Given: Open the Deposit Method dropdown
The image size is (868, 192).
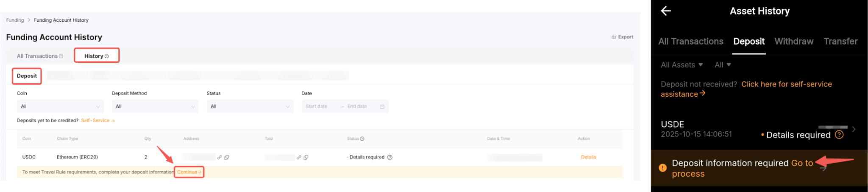Looking at the screenshot, I should [x=155, y=106].
